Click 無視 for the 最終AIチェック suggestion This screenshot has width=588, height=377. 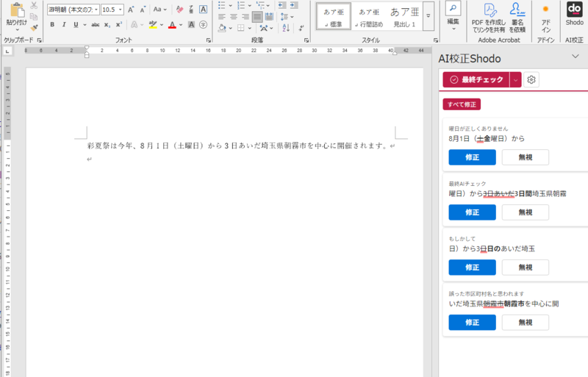[x=526, y=212]
